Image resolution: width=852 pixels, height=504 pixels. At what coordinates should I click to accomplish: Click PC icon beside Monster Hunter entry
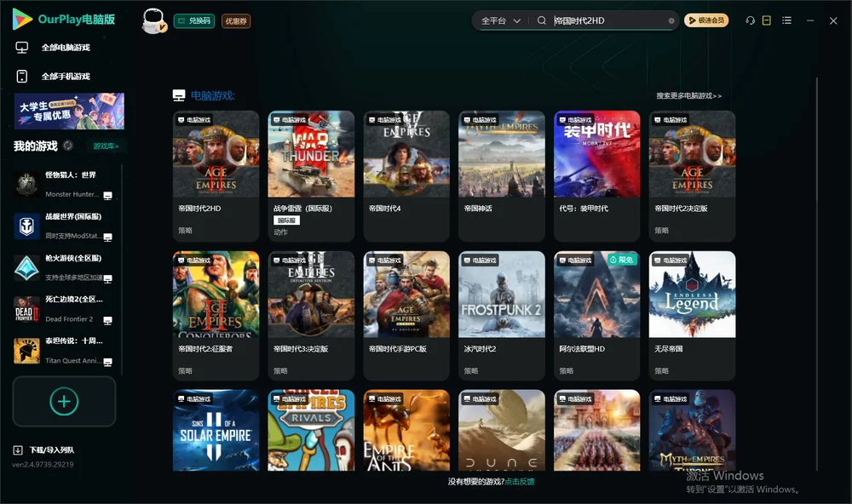[107, 196]
